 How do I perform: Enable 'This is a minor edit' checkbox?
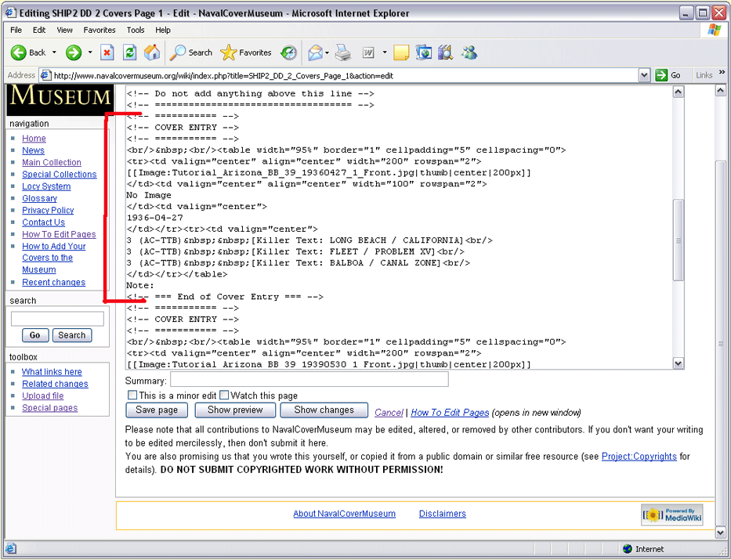tap(132, 396)
